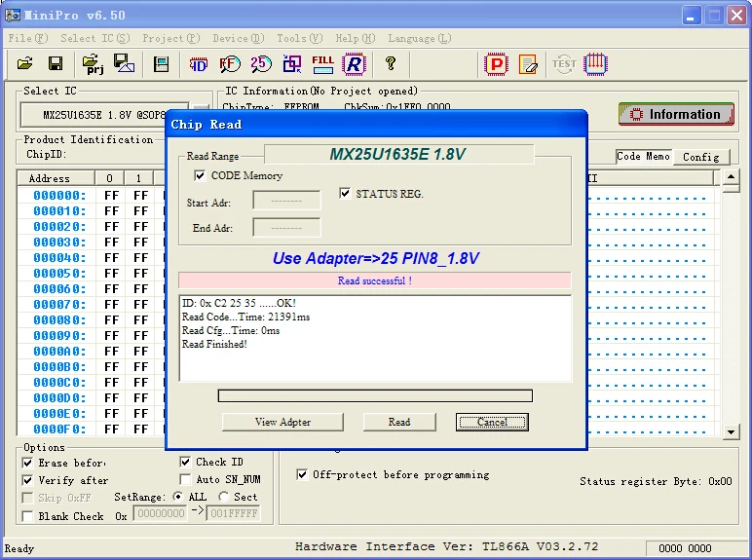Image resolution: width=752 pixels, height=560 pixels.
Task: Open the Tools(V) menu
Action: click(x=299, y=38)
